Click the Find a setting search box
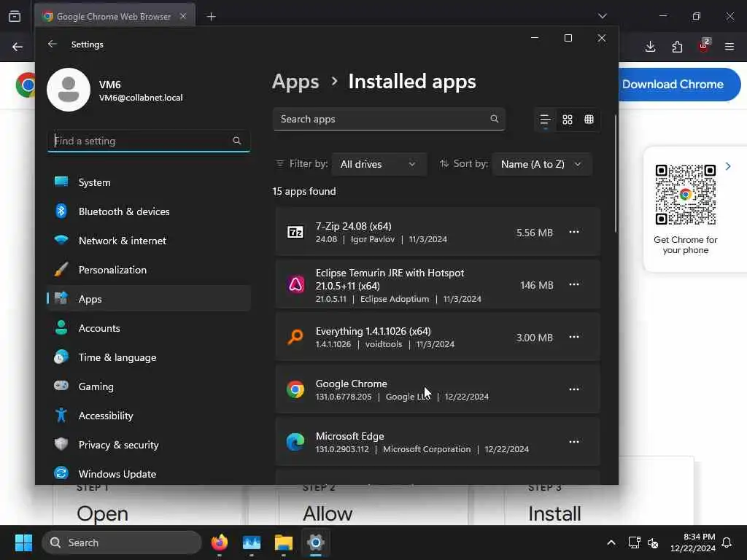The width and height of the screenshot is (747, 560). point(149,141)
